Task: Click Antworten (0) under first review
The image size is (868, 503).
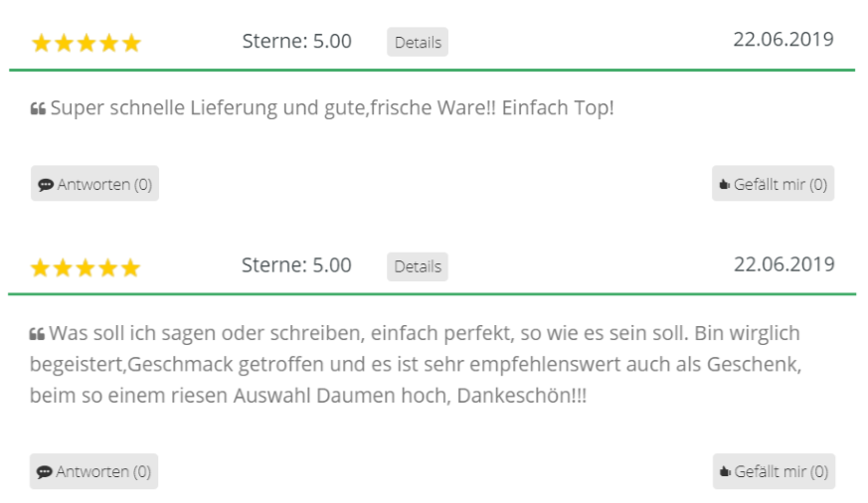Action: (x=94, y=184)
